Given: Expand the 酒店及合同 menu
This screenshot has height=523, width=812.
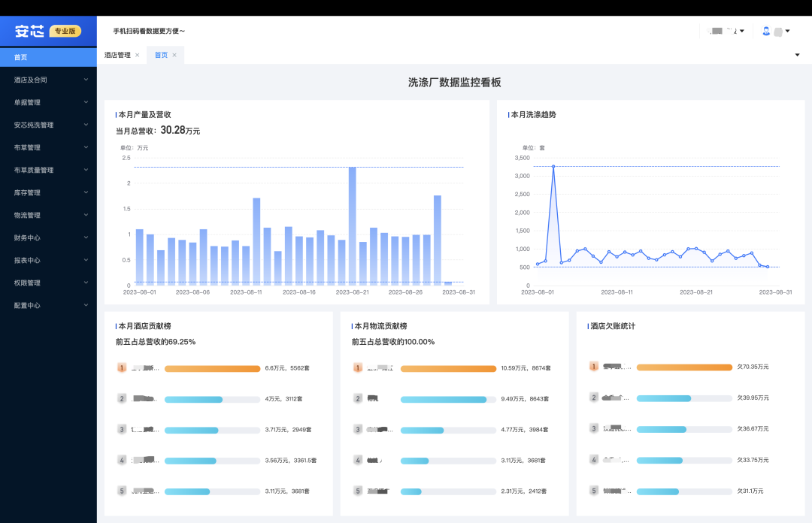Looking at the screenshot, I should tap(48, 80).
